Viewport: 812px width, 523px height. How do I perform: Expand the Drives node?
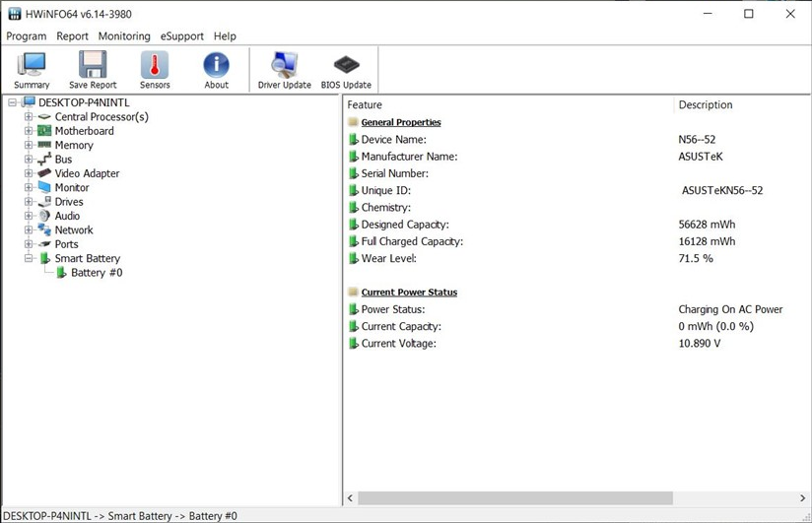[x=29, y=202]
